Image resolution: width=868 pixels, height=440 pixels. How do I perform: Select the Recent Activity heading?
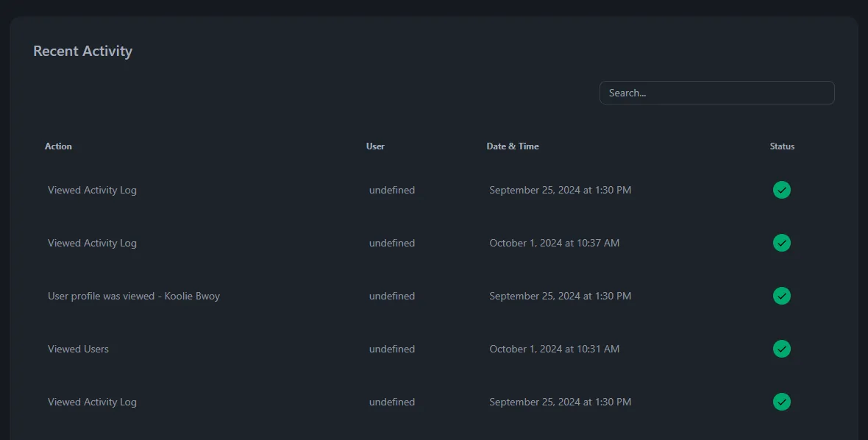83,51
